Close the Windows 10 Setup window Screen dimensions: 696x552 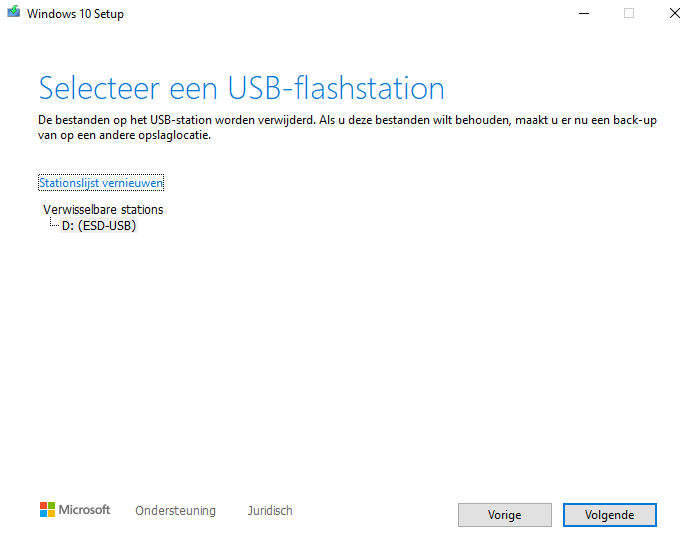[x=675, y=13]
